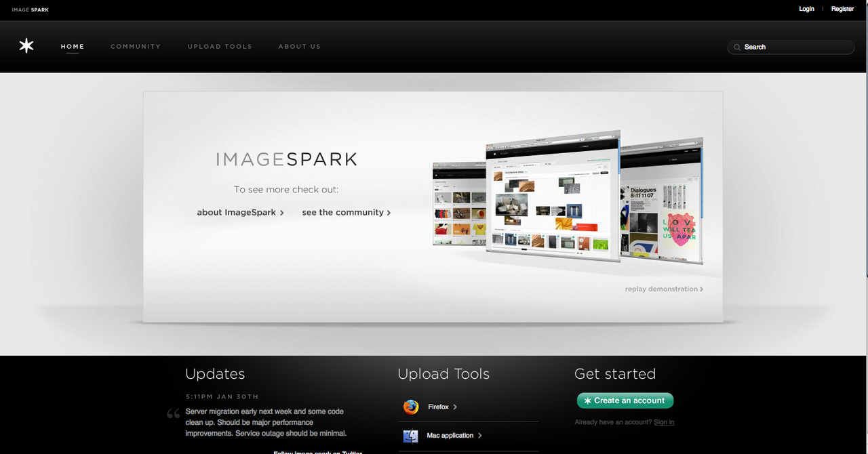Open the COMMUNITY navigation item
Image resolution: width=868 pixels, height=454 pixels.
(x=136, y=46)
